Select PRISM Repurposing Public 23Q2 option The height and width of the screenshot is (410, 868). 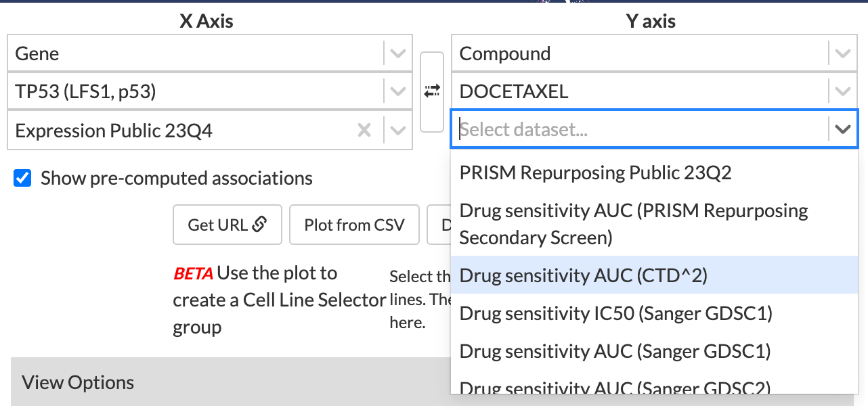pos(595,173)
